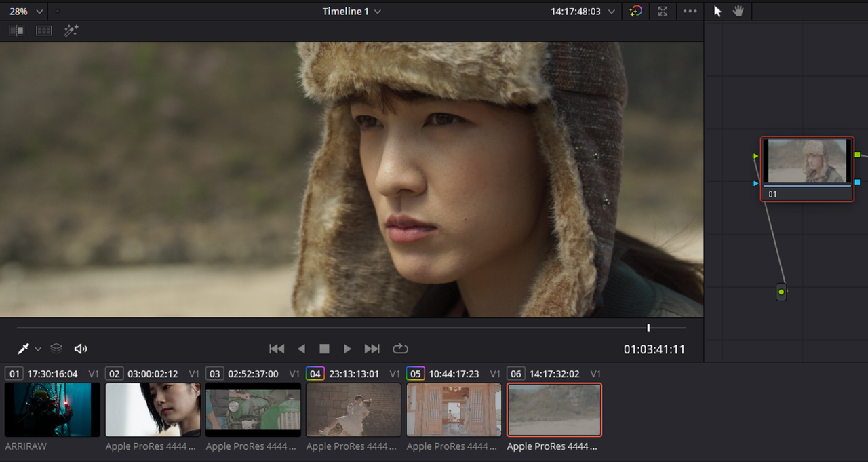Click timecode 17:30:16:04 of clip 01
Image resolution: width=868 pixels, height=462 pixels.
click(53, 374)
